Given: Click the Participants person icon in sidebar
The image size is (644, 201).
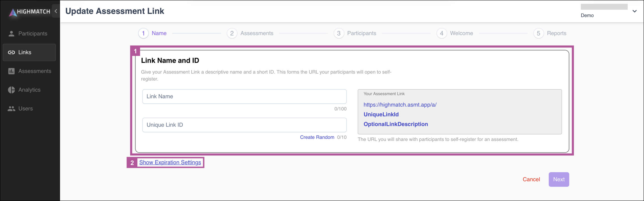Looking at the screenshot, I should tap(11, 33).
